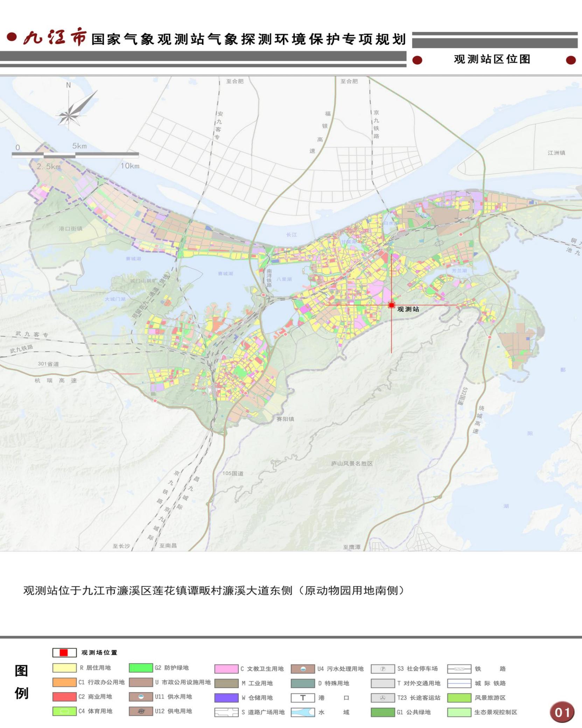Click the 江洲镇 map label

pyautogui.click(x=556, y=153)
